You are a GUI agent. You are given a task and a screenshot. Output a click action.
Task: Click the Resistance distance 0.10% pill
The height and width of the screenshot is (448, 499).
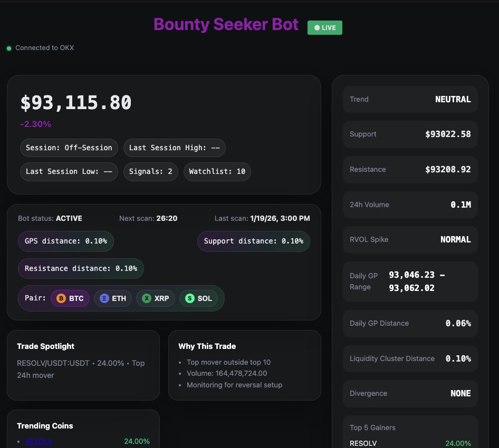[81, 269]
